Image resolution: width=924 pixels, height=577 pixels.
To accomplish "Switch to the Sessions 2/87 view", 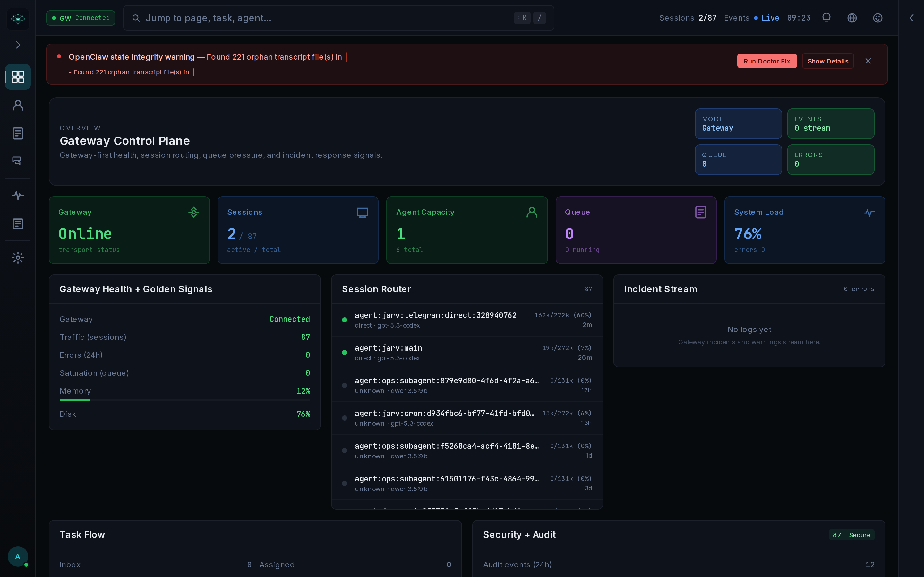I will click(687, 18).
